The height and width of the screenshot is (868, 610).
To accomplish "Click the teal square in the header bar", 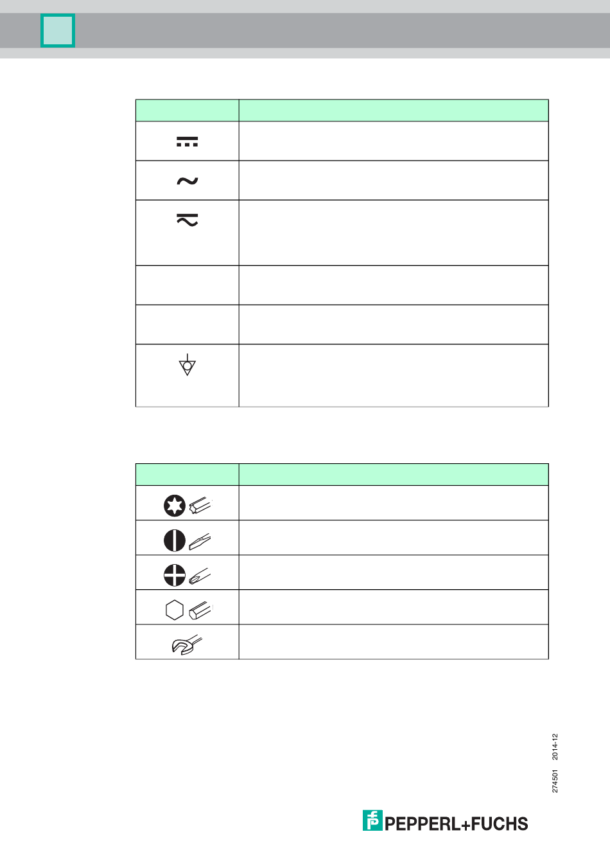I will click(58, 31).
